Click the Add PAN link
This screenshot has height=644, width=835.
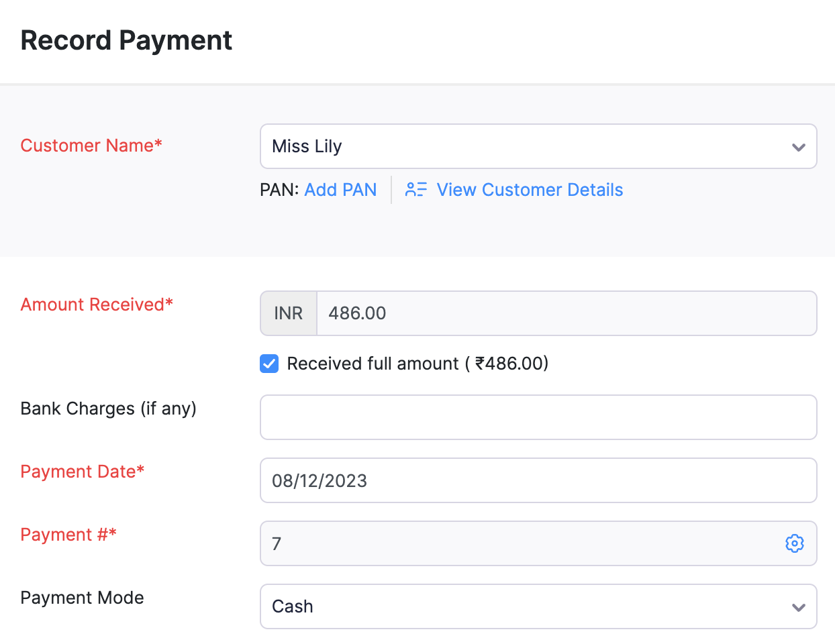pos(340,189)
